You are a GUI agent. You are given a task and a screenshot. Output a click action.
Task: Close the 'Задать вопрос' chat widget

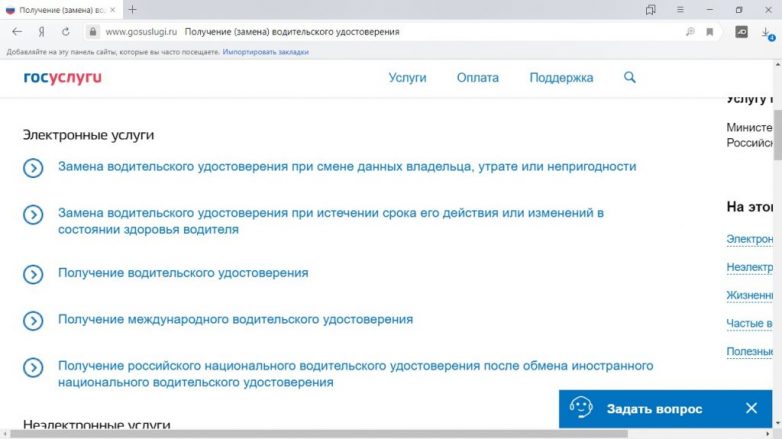point(752,408)
